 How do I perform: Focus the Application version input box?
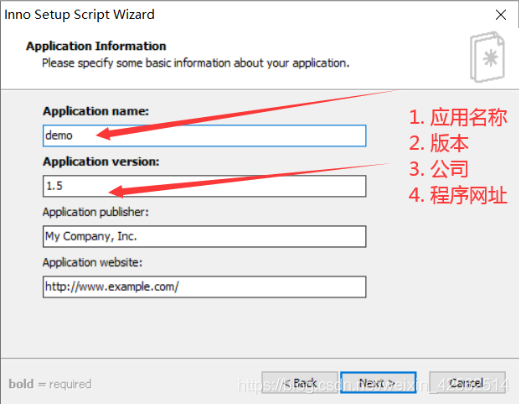204,186
